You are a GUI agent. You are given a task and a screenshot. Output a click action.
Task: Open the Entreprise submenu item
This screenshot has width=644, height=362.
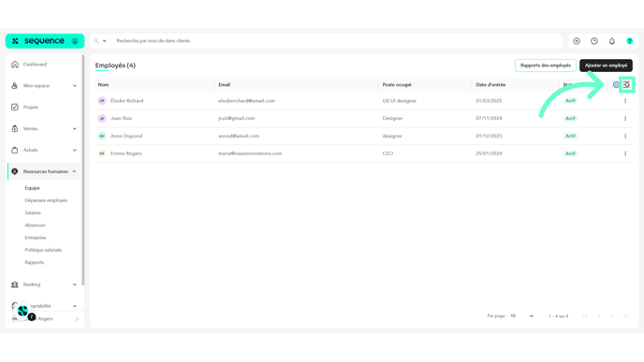coord(36,238)
